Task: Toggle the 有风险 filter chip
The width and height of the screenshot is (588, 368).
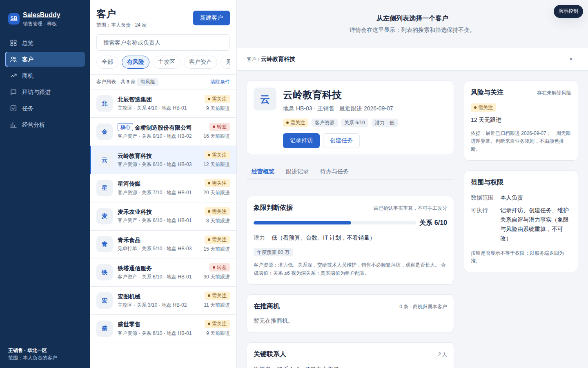Action: pyautogui.click(x=136, y=62)
